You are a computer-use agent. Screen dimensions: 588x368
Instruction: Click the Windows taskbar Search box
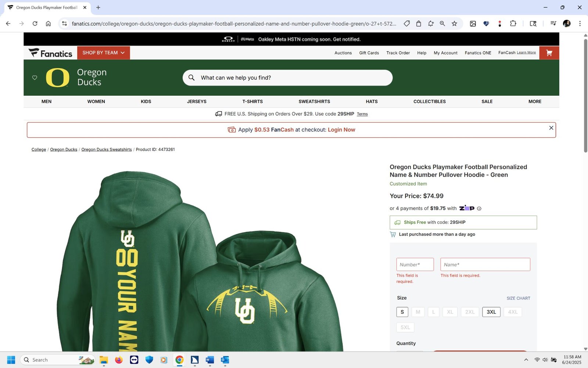58,360
